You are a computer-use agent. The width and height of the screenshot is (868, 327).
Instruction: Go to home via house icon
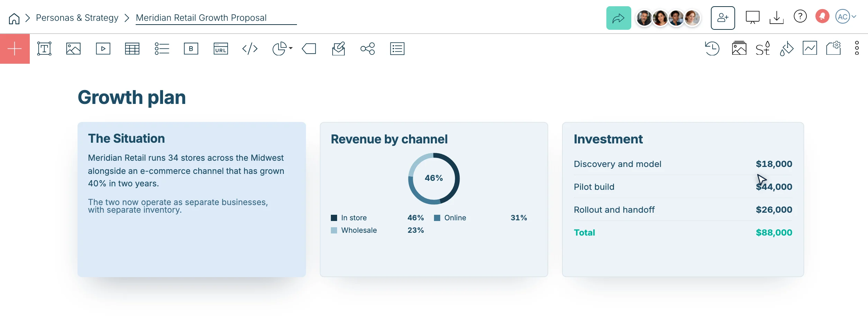[x=14, y=18]
